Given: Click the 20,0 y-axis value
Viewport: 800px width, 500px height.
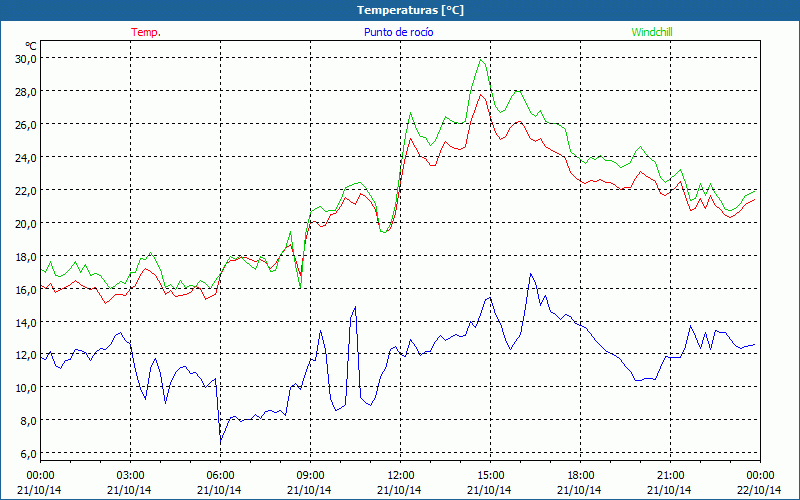Looking at the screenshot, I should pyautogui.click(x=26, y=223).
